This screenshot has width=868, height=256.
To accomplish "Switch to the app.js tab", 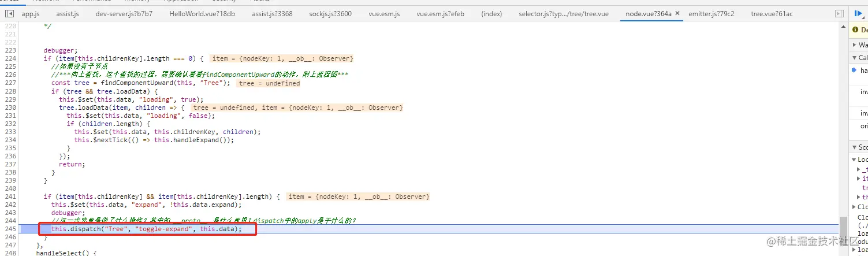I will click(x=31, y=13).
